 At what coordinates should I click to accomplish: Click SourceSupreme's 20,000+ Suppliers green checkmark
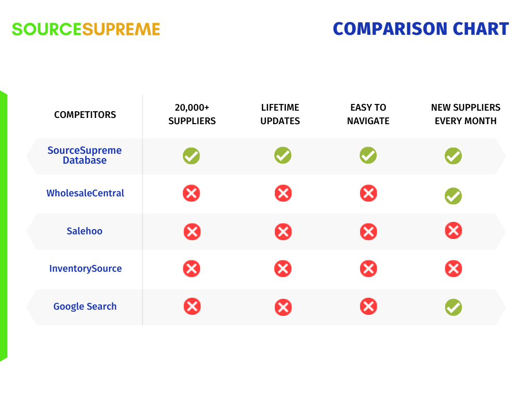(x=191, y=156)
